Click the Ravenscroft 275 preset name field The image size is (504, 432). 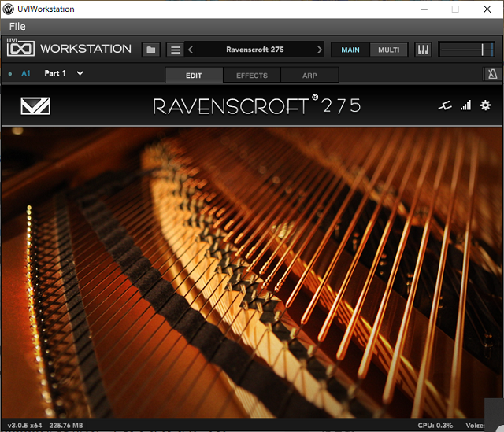[255, 50]
